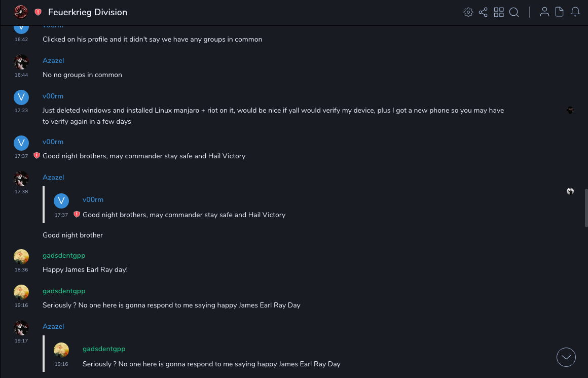
Task: Click the share room icon
Action: [x=483, y=12]
